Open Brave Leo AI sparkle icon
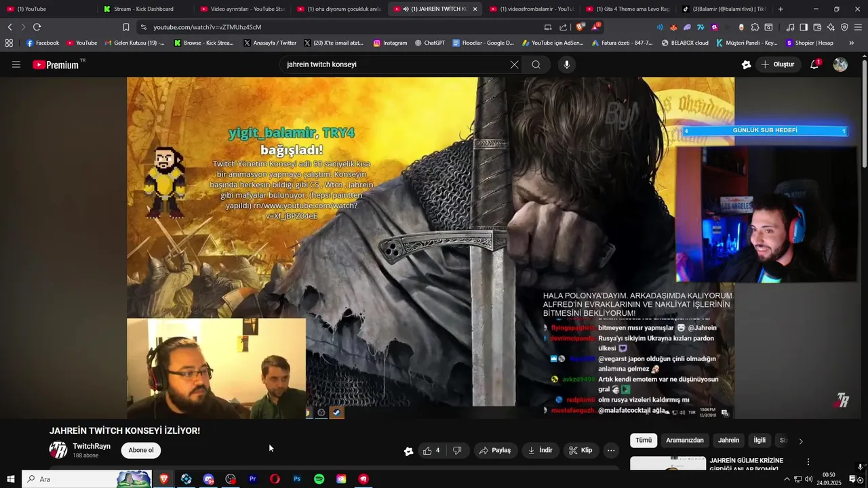The image size is (868, 488). pyautogui.click(x=831, y=27)
